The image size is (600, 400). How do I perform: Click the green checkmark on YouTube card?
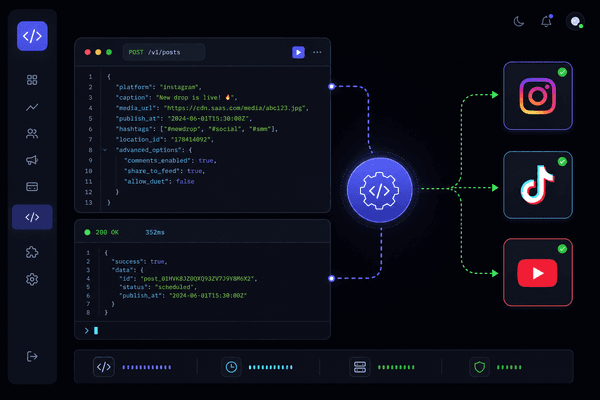tap(562, 249)
